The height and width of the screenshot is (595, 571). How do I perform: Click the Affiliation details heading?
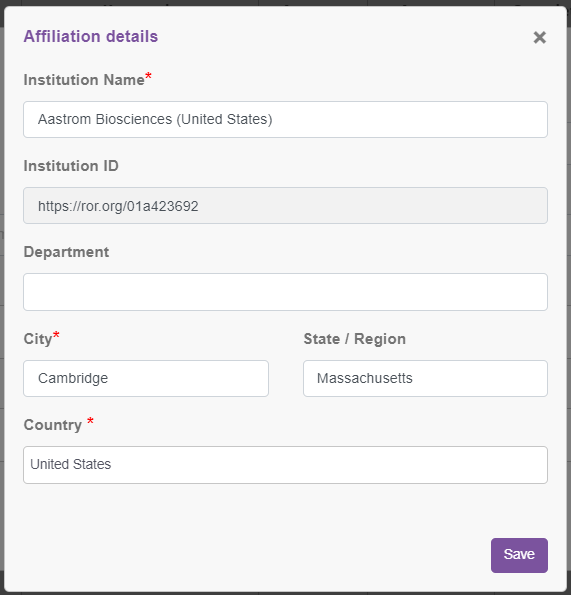tap(91, 36)
